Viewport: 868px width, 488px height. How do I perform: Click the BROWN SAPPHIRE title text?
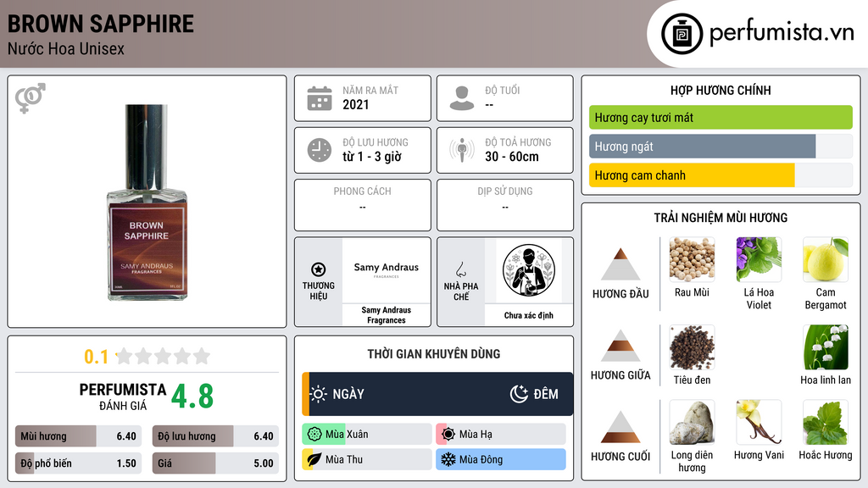tap(101, 24)
